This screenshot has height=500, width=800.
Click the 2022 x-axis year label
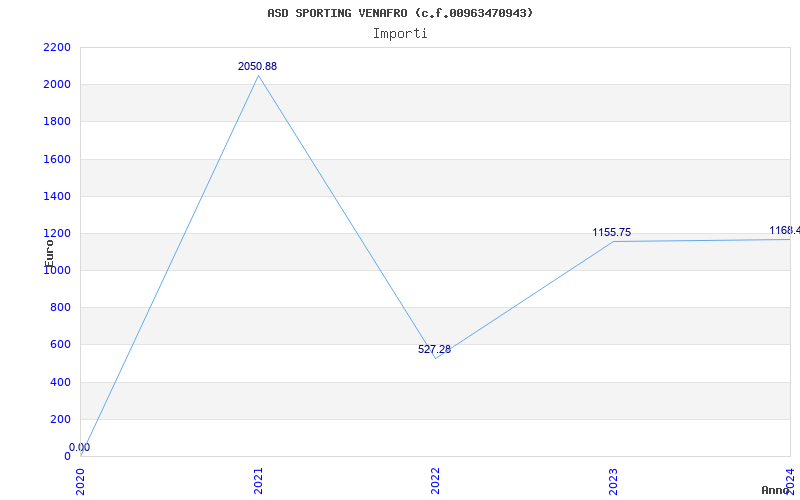click(435, 481)
